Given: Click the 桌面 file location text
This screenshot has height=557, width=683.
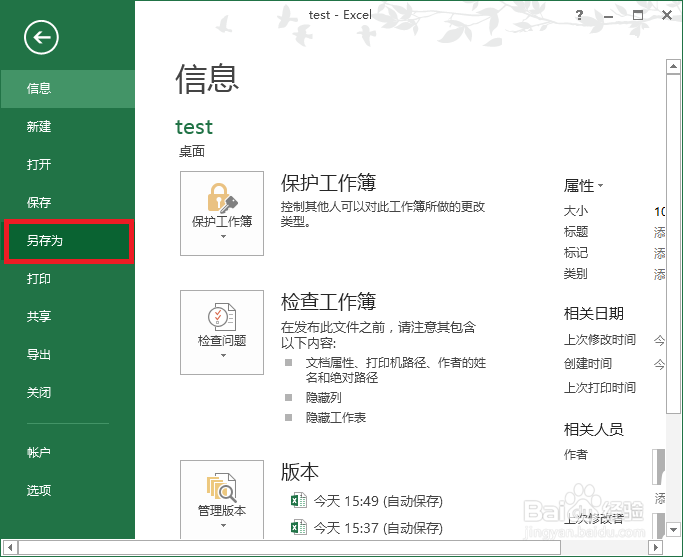Looking at the screenshot, I should click(x=192, y=152).
